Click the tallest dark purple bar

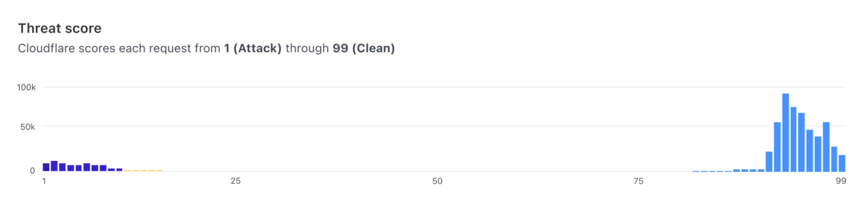[54, 166]
